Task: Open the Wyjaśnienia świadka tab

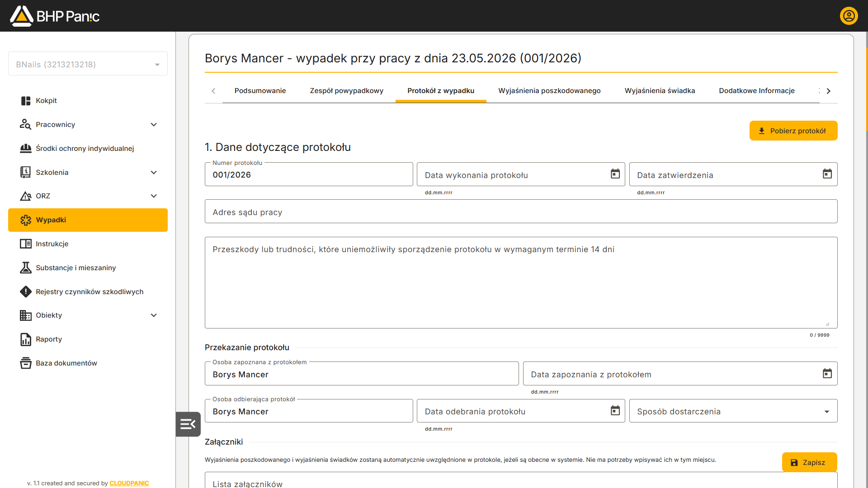Action: tap(660, 91)
